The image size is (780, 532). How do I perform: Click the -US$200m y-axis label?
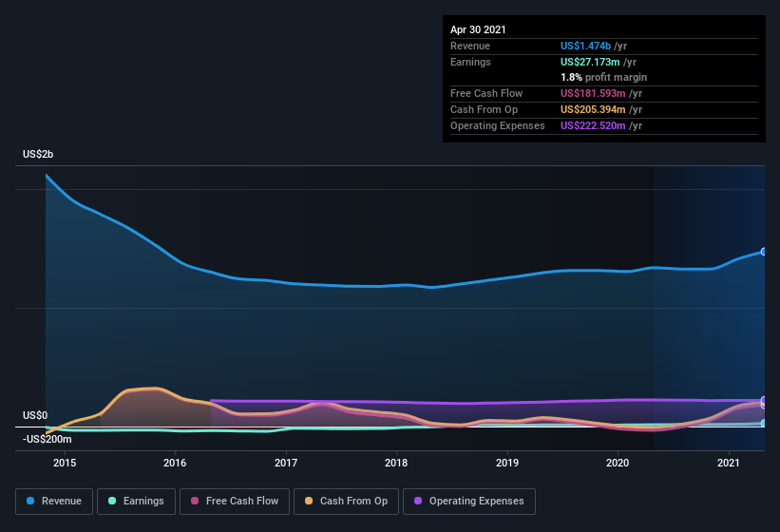pos(48,439)
